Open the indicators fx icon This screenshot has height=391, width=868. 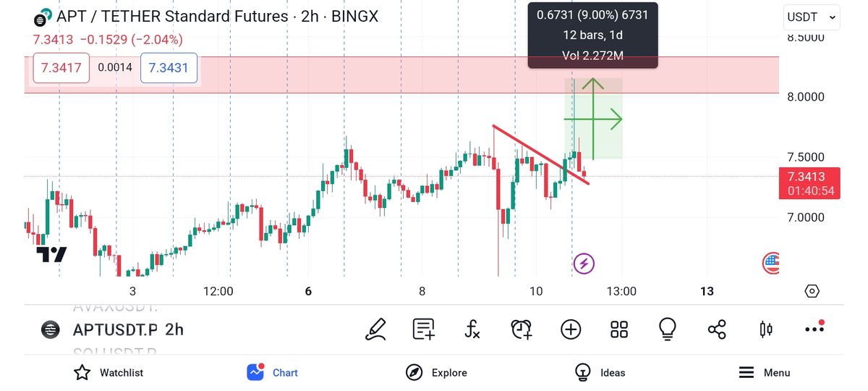[472, 330]
